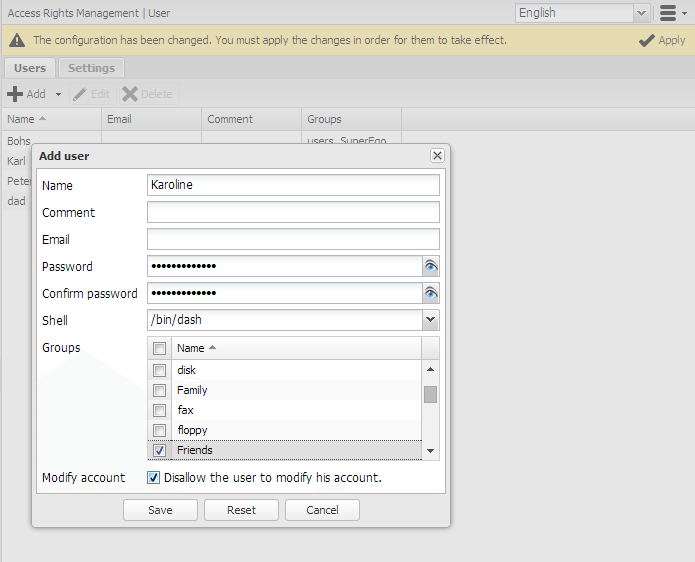
Task: Click the warning triangle icon in the banner
Action: pyautogui.click(x=17, y=40)
